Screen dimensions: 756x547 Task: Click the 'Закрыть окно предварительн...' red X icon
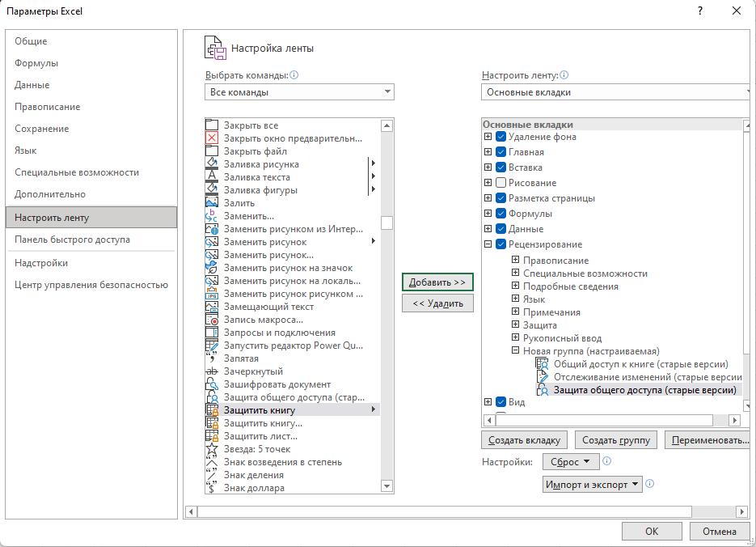212,138
